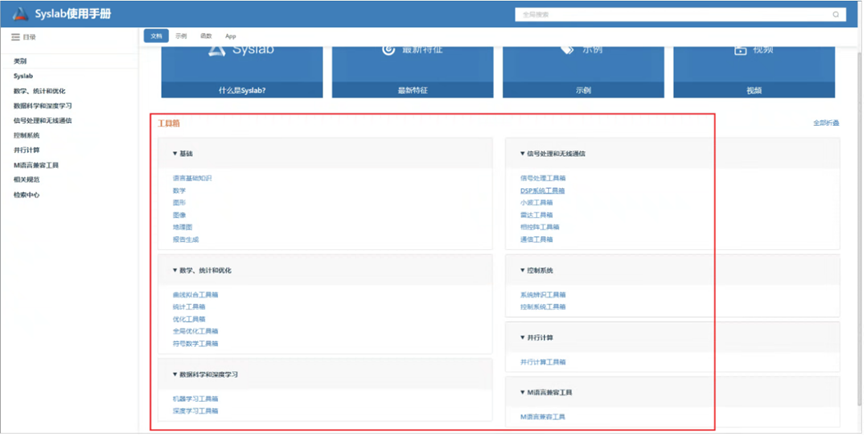
Task: Open the DSP系统工具箱 link
Action: [x=543, y=191]
